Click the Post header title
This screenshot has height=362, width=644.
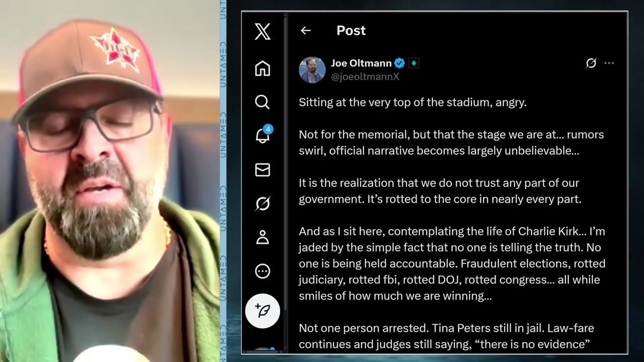click(x=351, y=31)
